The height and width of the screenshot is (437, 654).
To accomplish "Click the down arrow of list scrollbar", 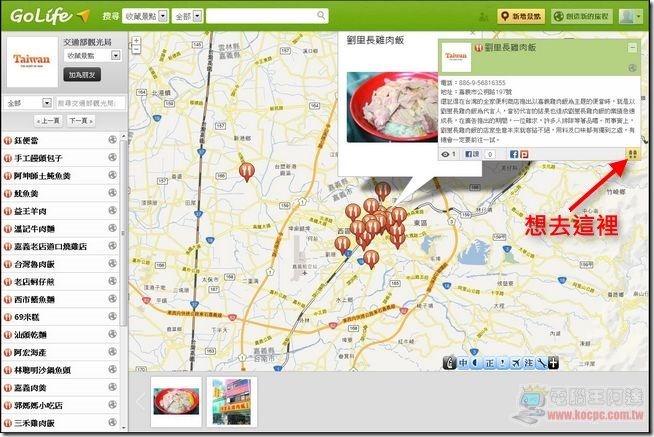I will [123, 427].
